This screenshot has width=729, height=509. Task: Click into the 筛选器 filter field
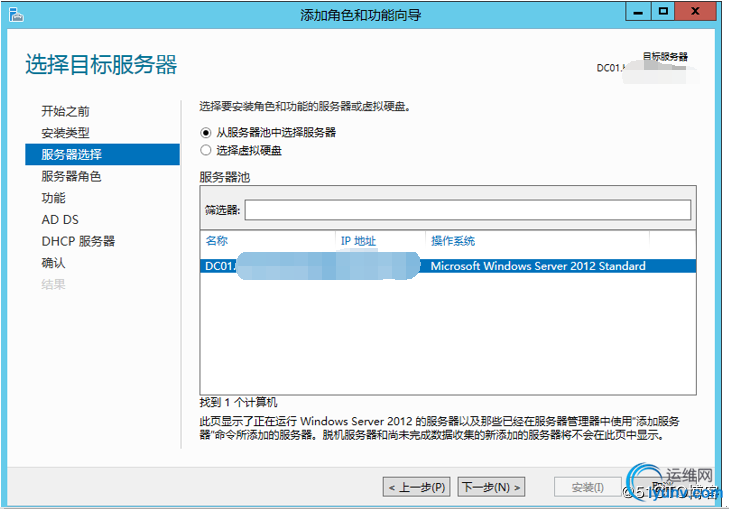click(x=468, y=210)
